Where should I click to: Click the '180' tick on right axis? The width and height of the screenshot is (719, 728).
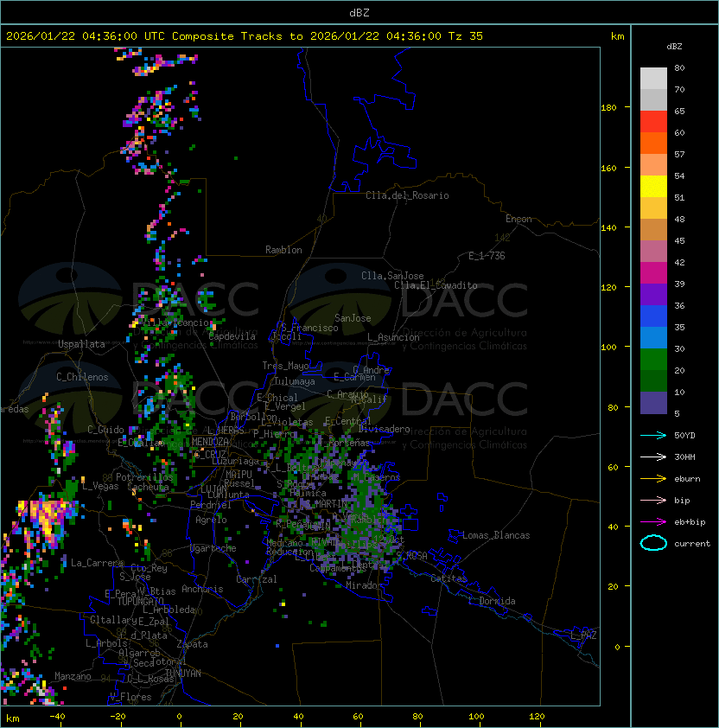[608, 108]
